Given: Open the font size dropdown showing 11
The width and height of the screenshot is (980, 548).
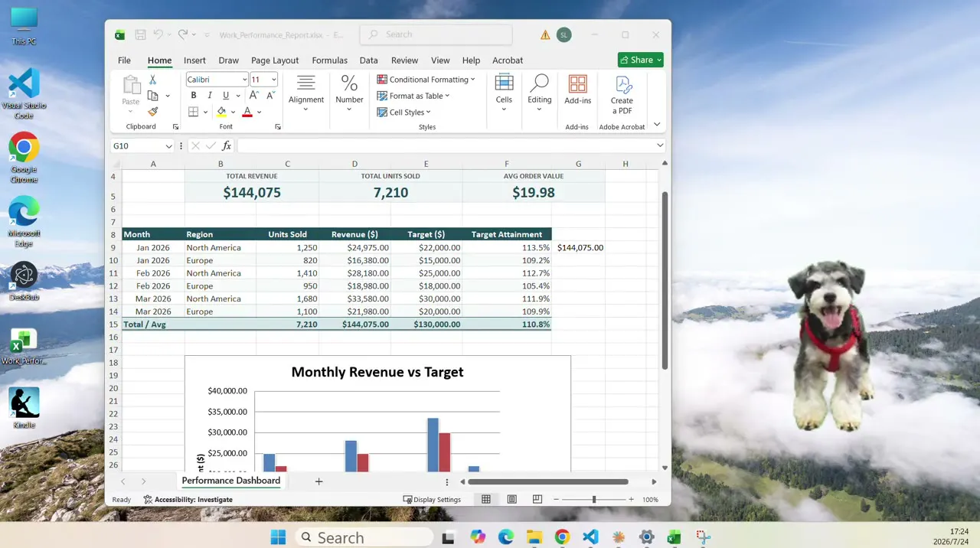Looking at the screenshot, I should pyautogui.click(x=274, y=80).
